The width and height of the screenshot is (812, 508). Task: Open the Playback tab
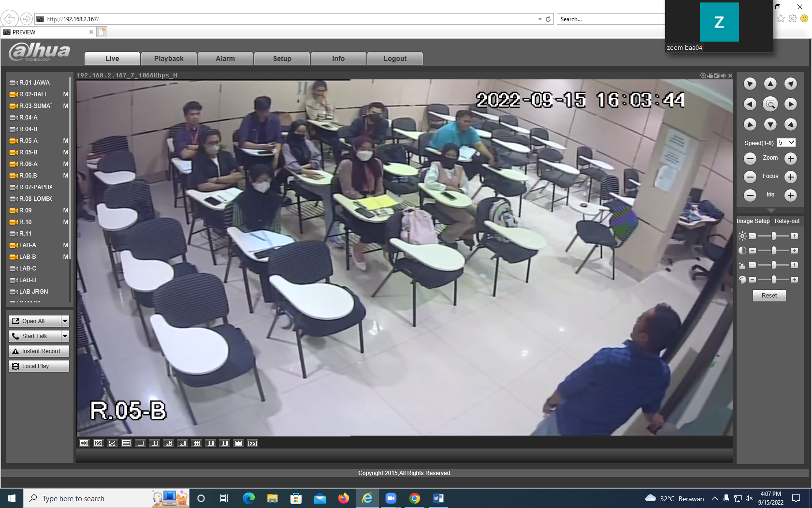tap(169, 59)
